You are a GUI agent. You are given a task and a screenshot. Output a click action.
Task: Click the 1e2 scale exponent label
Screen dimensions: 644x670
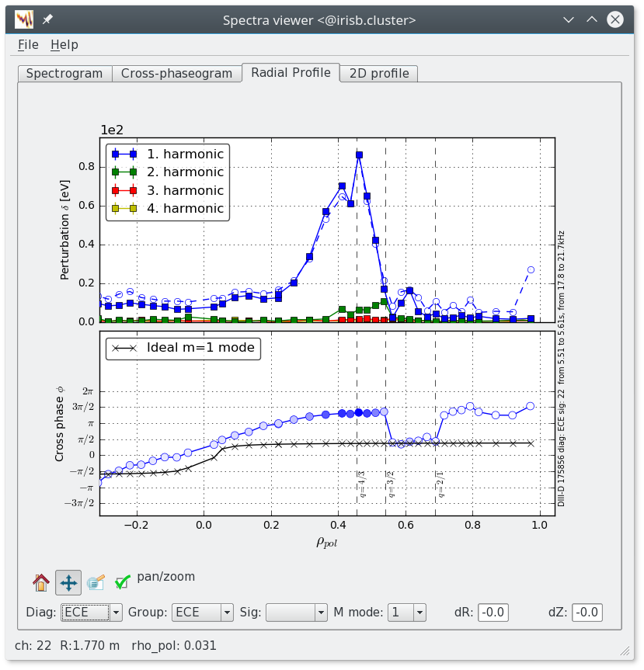click(112, 130)
